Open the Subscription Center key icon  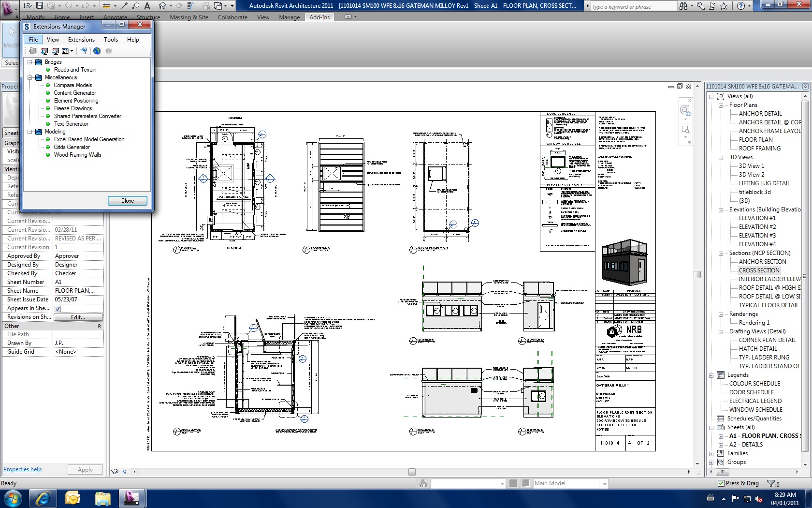[x=700, y=6]
